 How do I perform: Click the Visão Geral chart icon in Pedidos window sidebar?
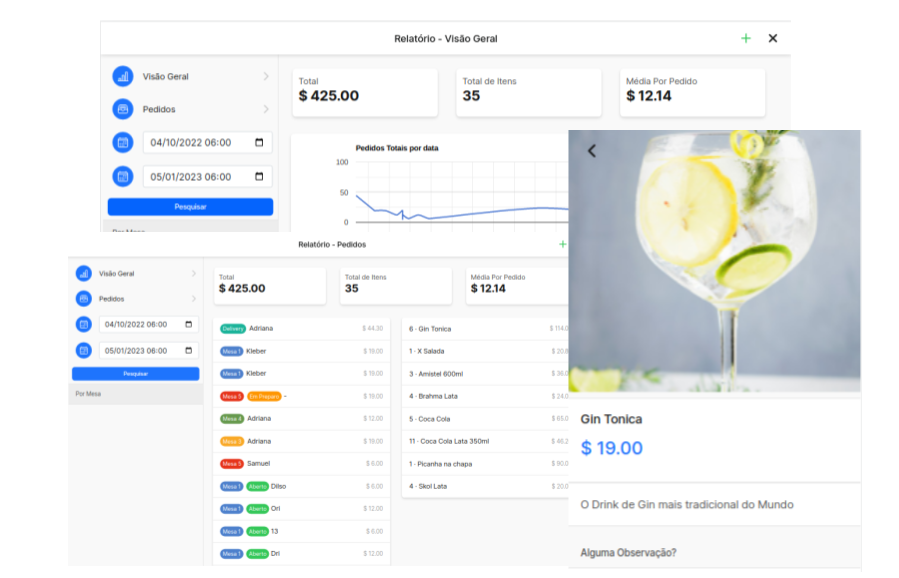(x=84, y=274)
